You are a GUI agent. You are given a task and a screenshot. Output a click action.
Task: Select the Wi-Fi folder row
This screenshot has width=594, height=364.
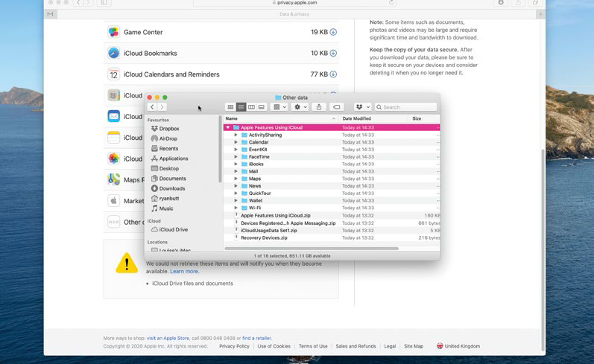[332, 208]
